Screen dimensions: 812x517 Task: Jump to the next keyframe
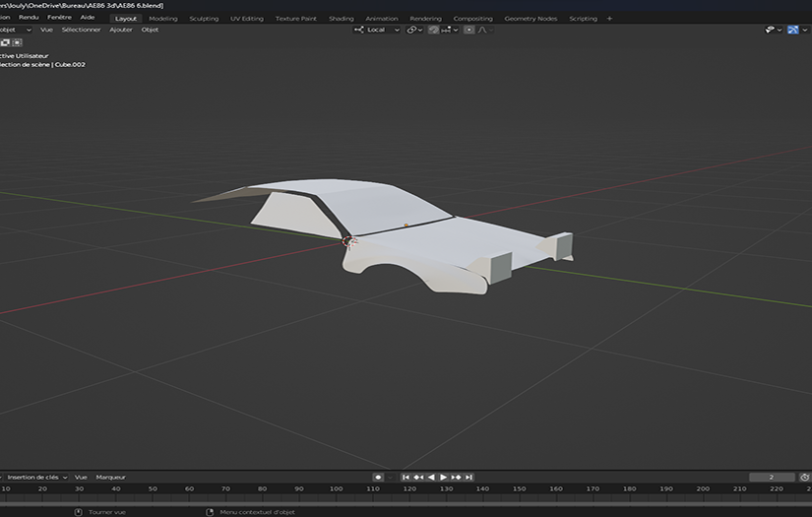tap(456, 477)
